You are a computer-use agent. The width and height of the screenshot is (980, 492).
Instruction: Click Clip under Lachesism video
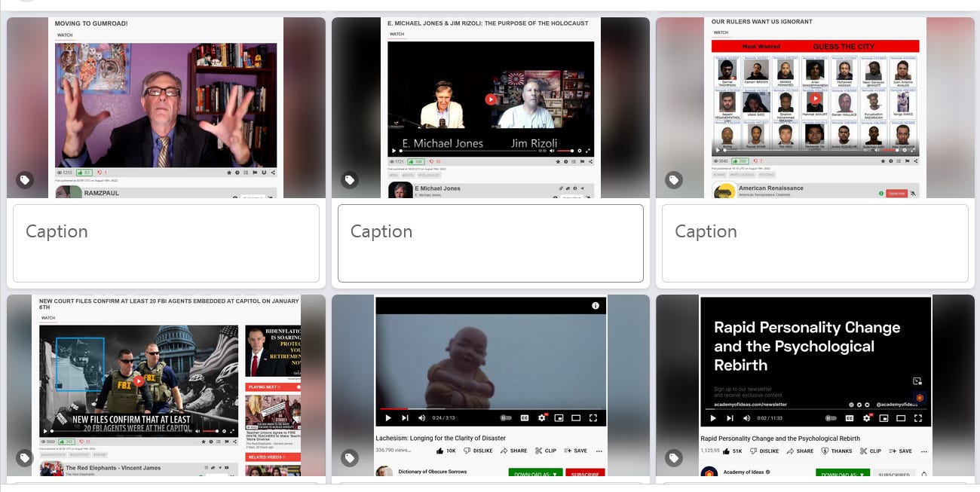pos(546,451)
